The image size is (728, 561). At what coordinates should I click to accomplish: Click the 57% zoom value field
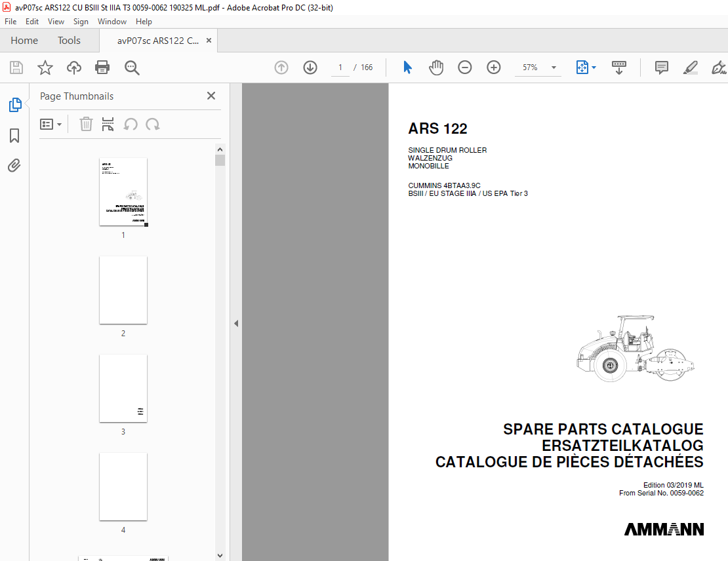pyautogui.click(x=530, y=68)
